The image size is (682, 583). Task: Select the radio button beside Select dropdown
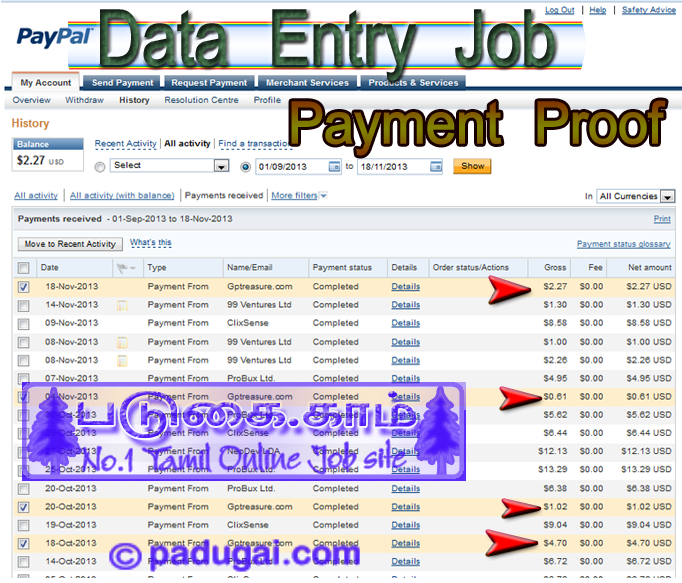[x=100, y=167]
